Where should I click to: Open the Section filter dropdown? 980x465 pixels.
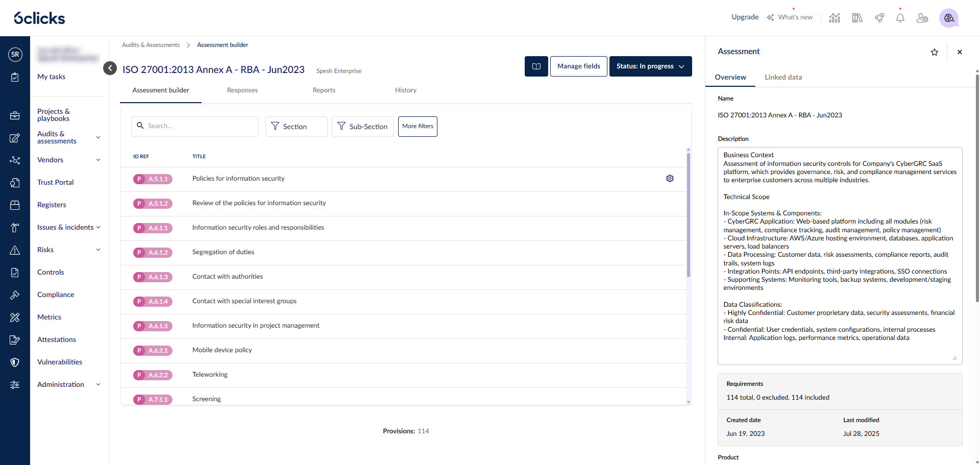point(296,127)
